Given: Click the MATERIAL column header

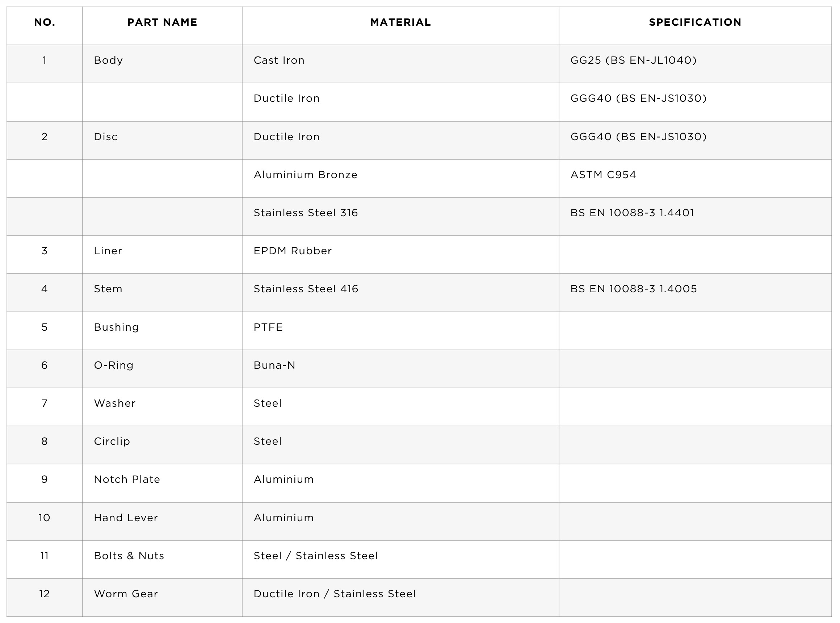Looking at the screenshot, I should [x=400, y=26].
